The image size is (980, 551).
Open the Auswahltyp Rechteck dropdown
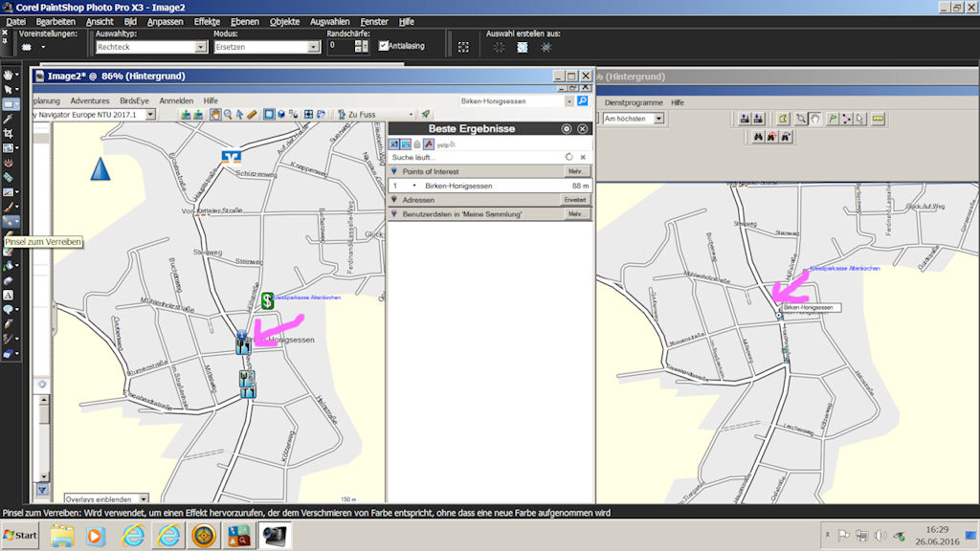point(201,46)
